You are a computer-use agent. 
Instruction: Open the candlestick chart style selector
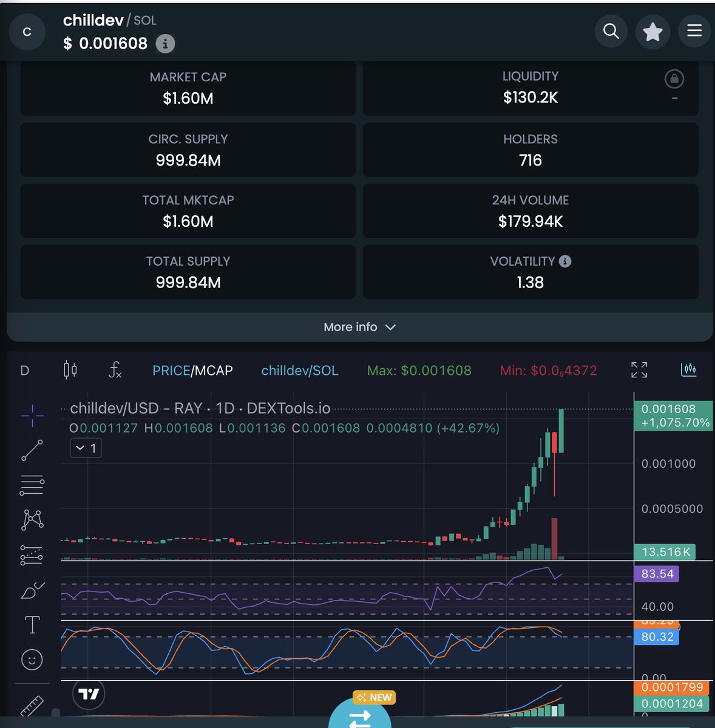click(x=70, y=370)
